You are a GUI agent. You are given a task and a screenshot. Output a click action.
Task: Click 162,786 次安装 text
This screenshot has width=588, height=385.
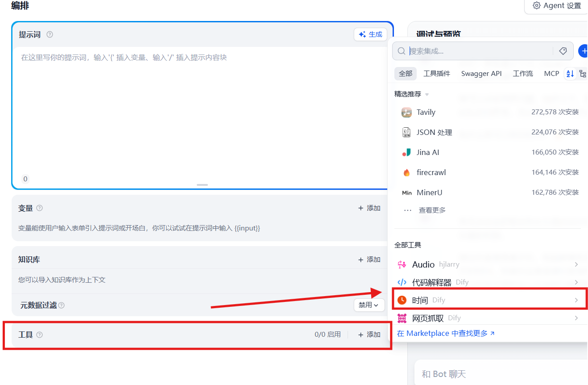coord(555,192)
